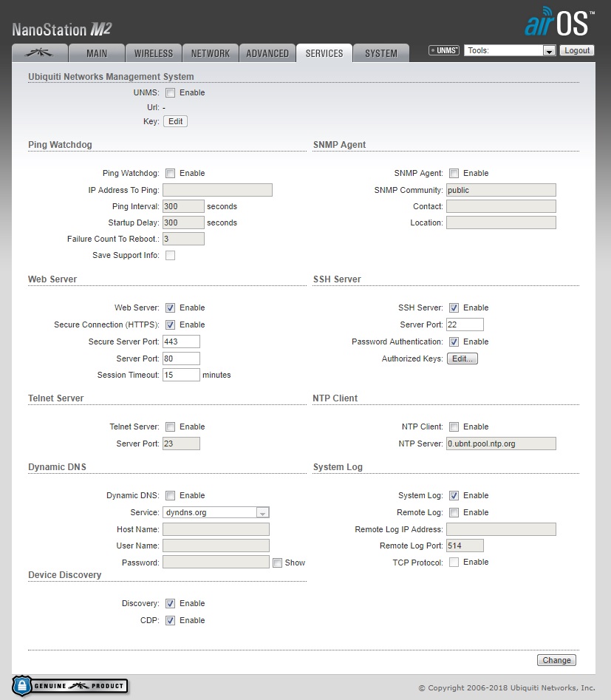Image resolution: width=611 pixels, height=700 pixels.
Task: Enable the Remote Log checkbox
Action: (x=454, y=512)
